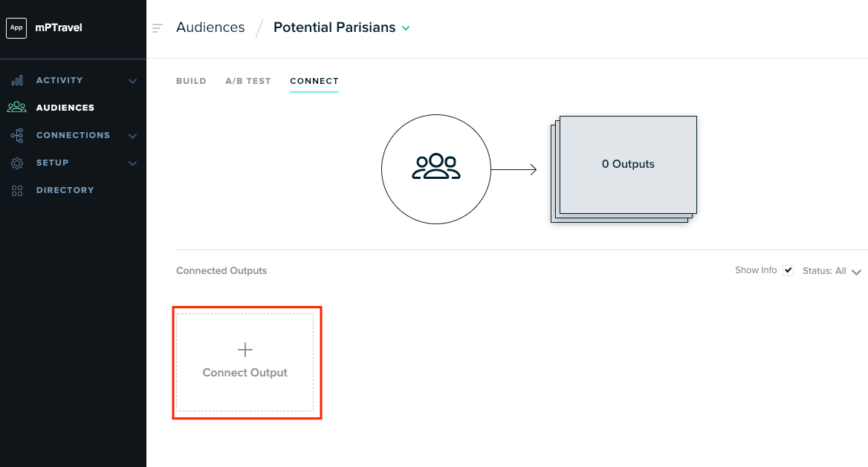Click the plus icon in Connect Output
Image resolution: width=868 pixels, height=467 pixels.
click(245, 350)
